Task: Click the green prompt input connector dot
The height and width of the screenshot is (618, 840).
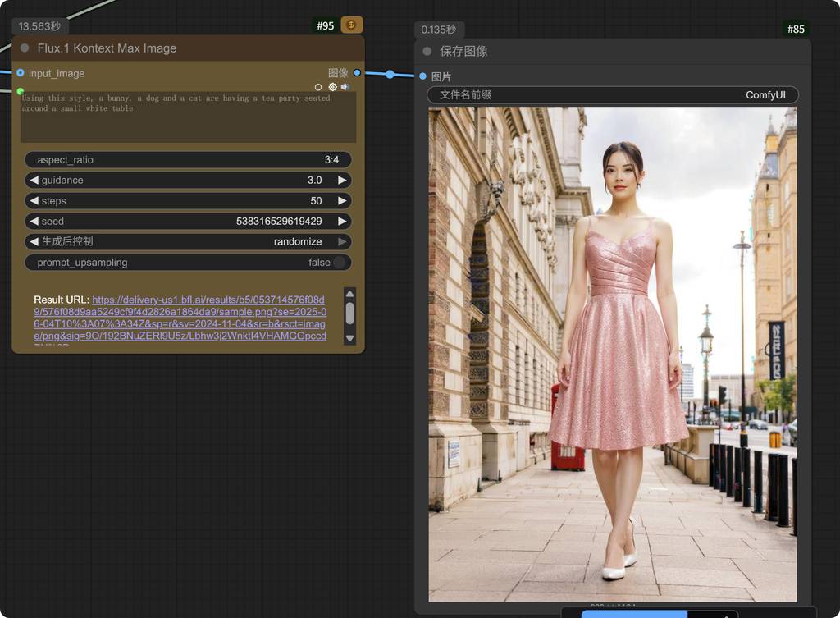Action: (x=21, y=90)
